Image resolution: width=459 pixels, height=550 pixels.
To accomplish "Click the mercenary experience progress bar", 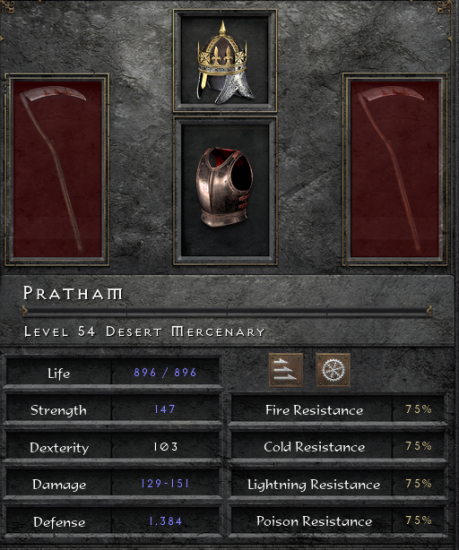I will click(x=227, y=311).
